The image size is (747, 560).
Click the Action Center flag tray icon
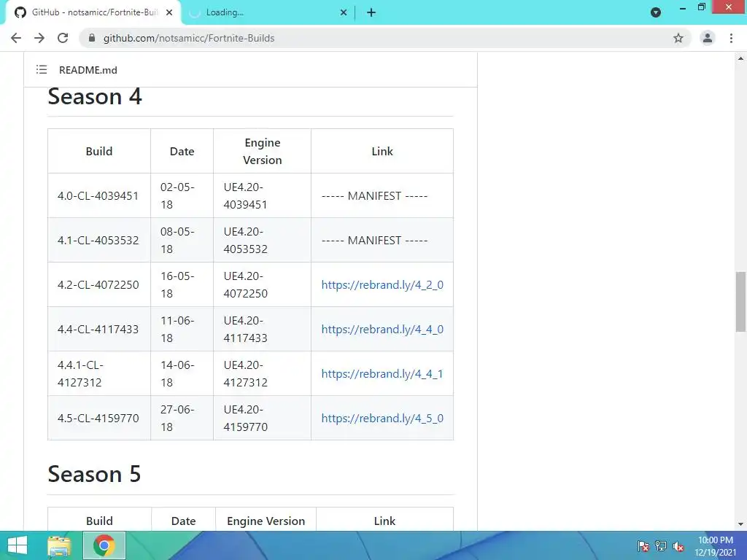coord(643,546)
